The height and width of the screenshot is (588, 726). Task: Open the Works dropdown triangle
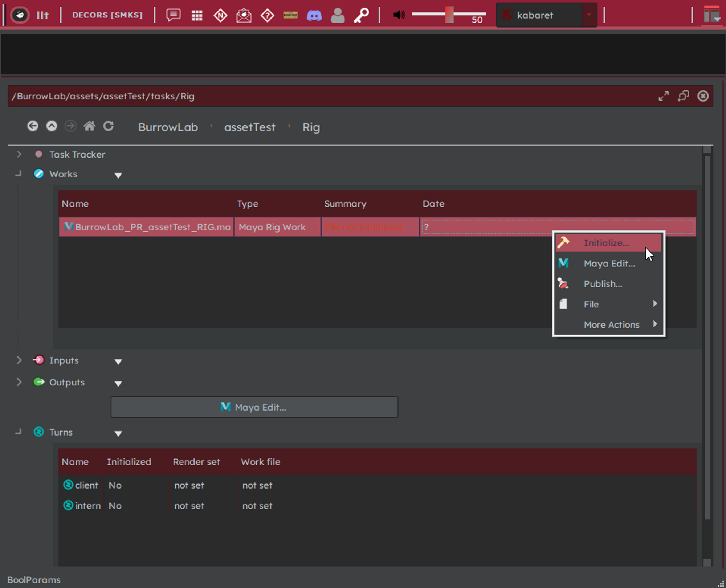(118, 176)
